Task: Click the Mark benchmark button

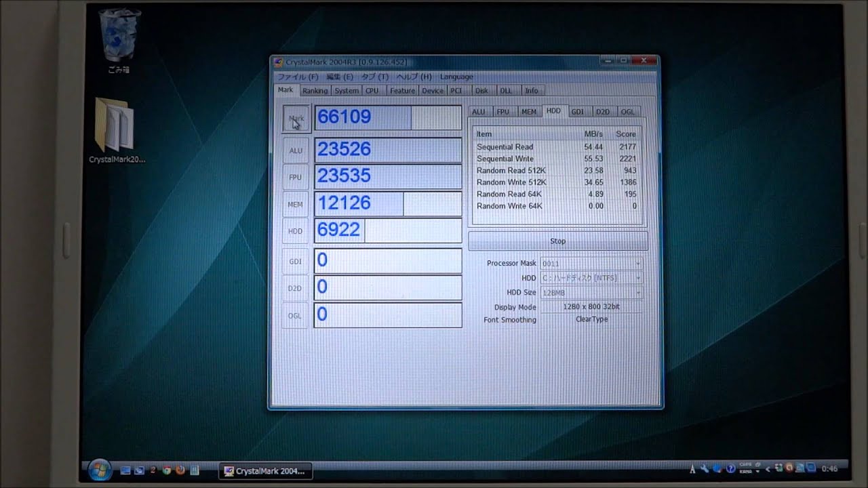Action: (x=296, y=119)
